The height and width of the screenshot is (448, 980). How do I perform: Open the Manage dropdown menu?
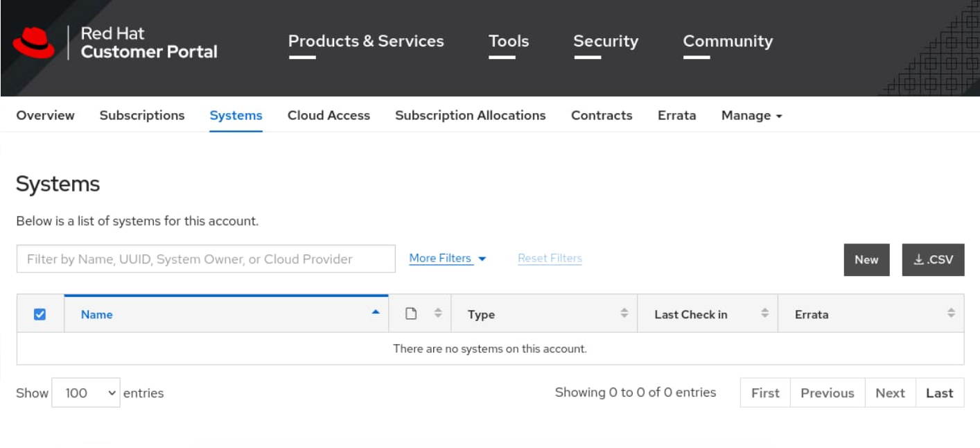click(x=751, y=115)
